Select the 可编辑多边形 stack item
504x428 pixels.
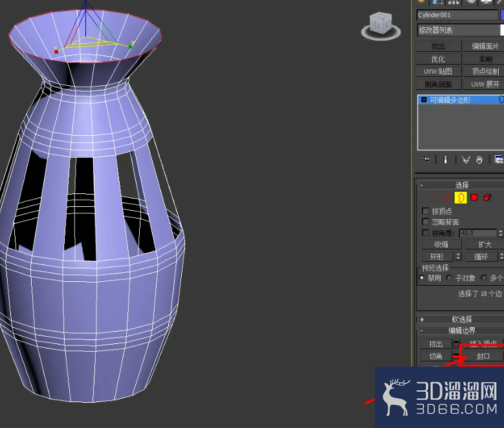[x=461, y=100]
